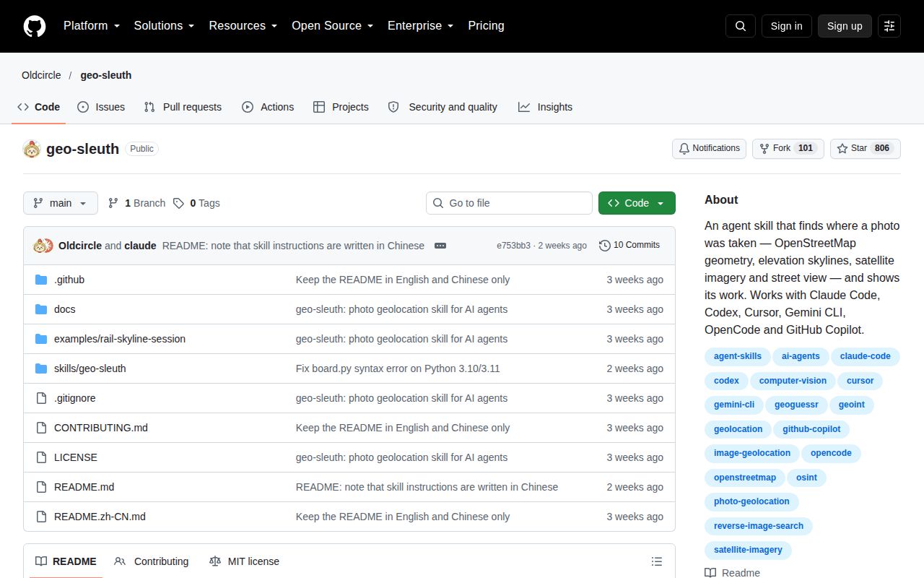Open the satellite-imagery topic tag

click(x=748, y=550)
